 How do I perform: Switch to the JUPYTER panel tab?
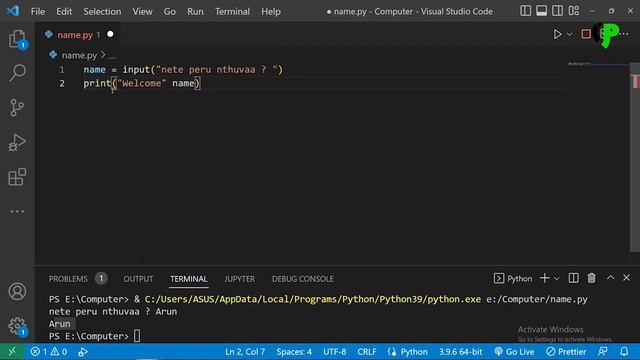pos(240,279)
